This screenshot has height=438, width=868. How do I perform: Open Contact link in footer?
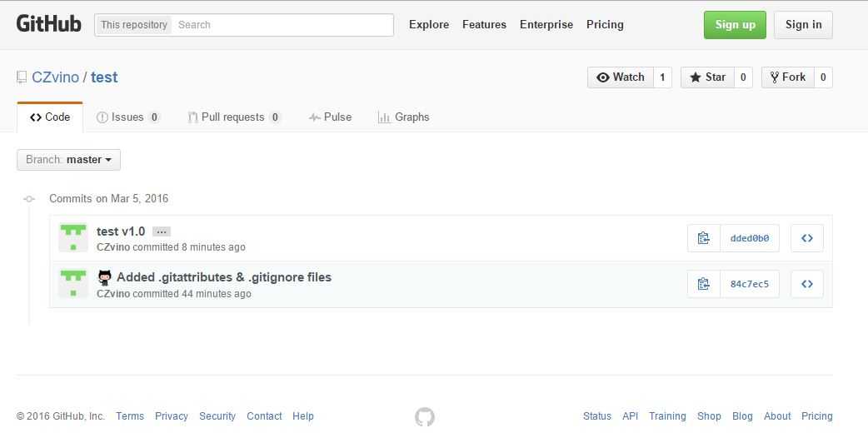(264, 416)
